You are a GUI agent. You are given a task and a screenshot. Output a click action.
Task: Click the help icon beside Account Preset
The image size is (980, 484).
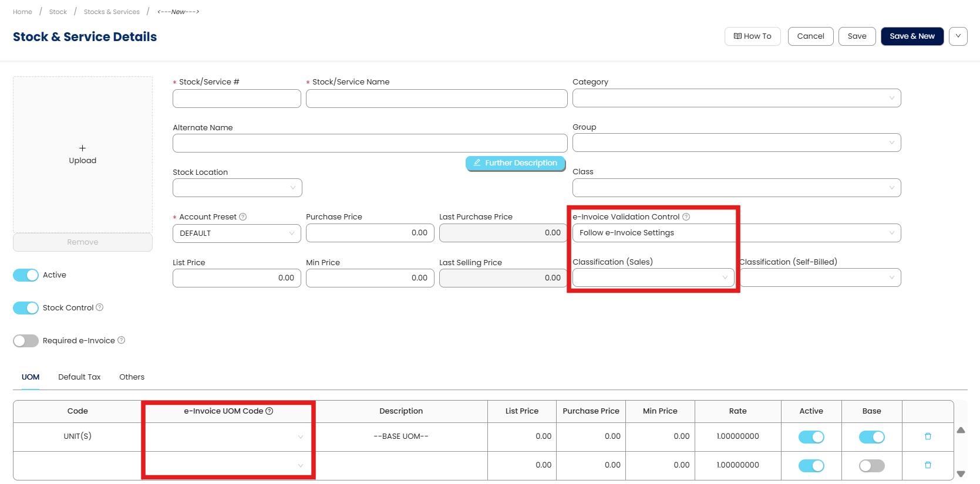click(x=243, y=217)
